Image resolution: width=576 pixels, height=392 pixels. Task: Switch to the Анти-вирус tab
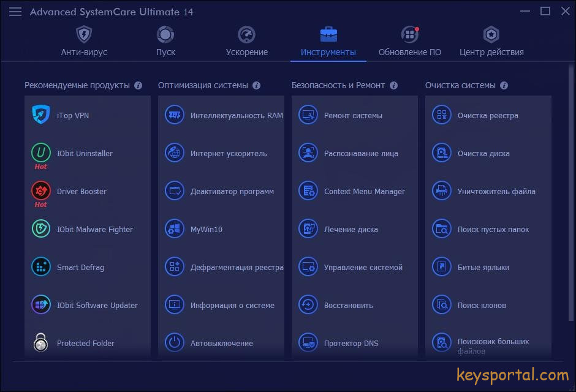pos(84,42)
